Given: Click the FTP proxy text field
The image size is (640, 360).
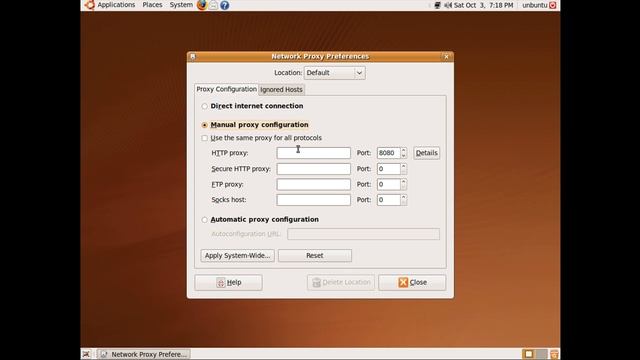Looking at the screenshot, I should (313, 184).
